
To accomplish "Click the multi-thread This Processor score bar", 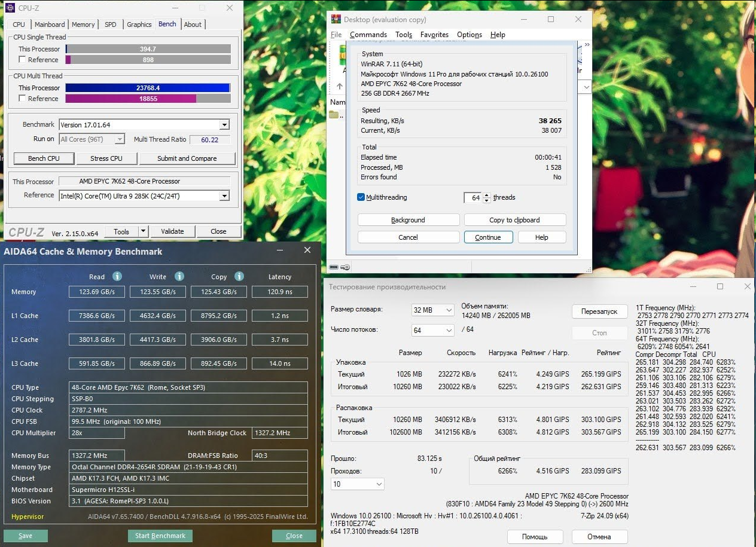I will [148, 88].
